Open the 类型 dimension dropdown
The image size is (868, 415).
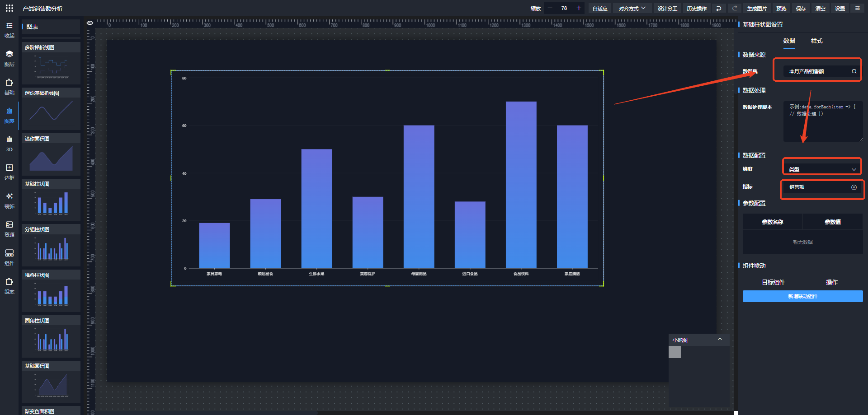(822, 169)
